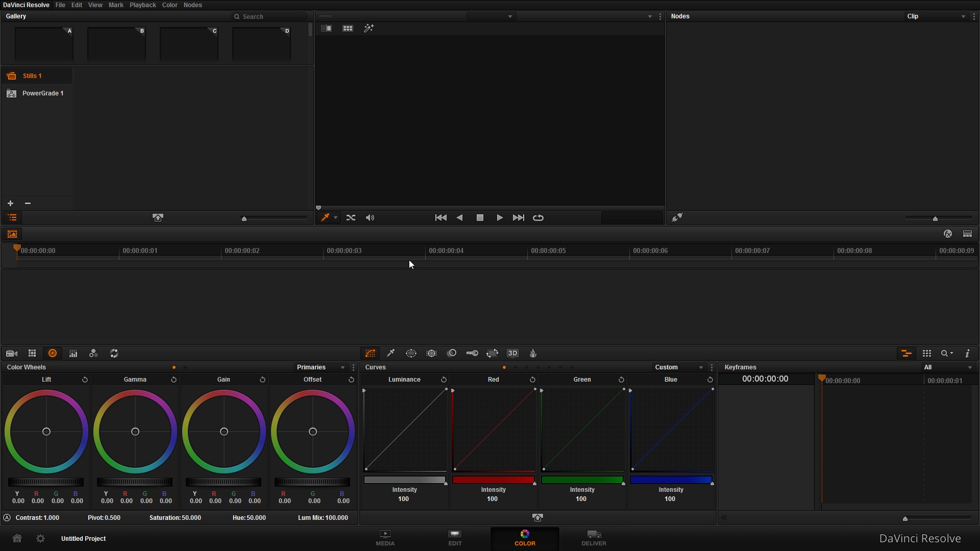Screen dimensions: 980x551
Task: Click the enhanced viewer magic wand icon
Action: 369,28
